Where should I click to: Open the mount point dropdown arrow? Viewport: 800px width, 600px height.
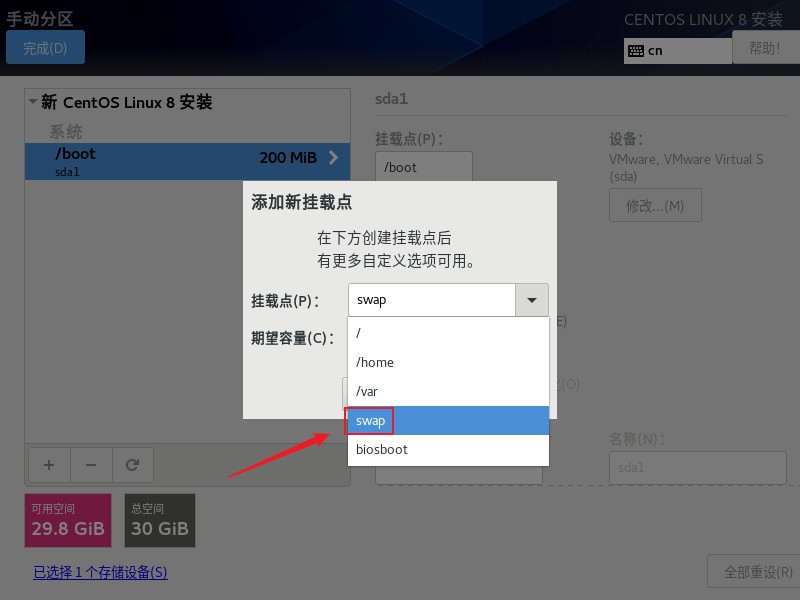532,300
